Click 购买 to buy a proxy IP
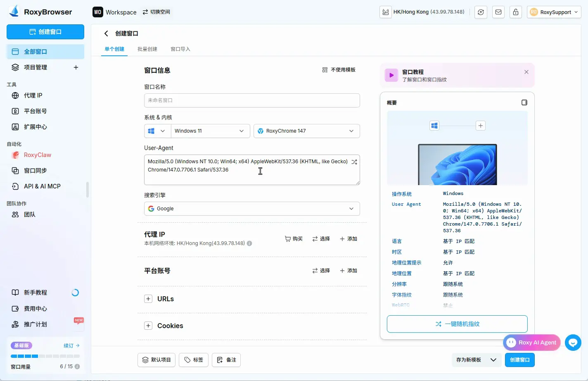Image resolution: width=588 pixels, height=381 pixels. click(294, 239)
